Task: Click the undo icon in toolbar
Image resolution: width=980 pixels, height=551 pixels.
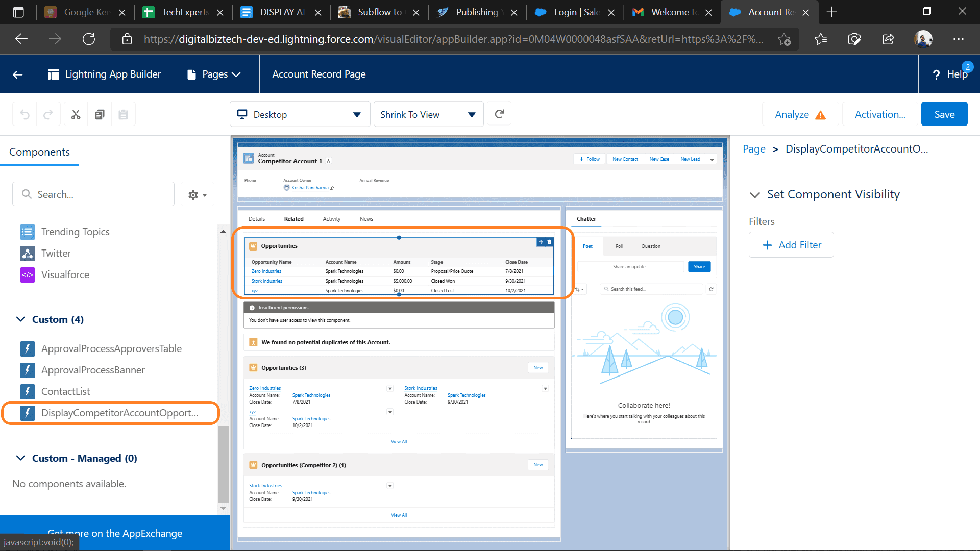Action: (x=24, y=114)
